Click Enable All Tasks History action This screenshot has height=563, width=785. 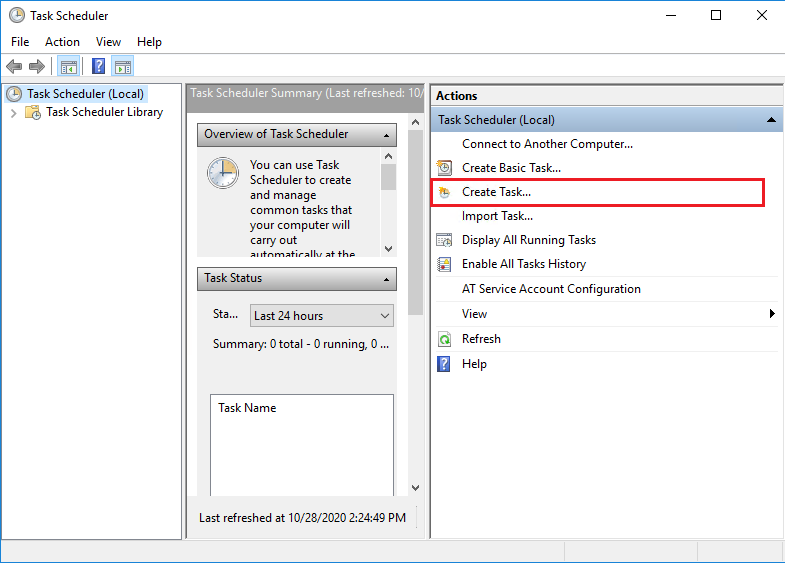pos(524,264)
